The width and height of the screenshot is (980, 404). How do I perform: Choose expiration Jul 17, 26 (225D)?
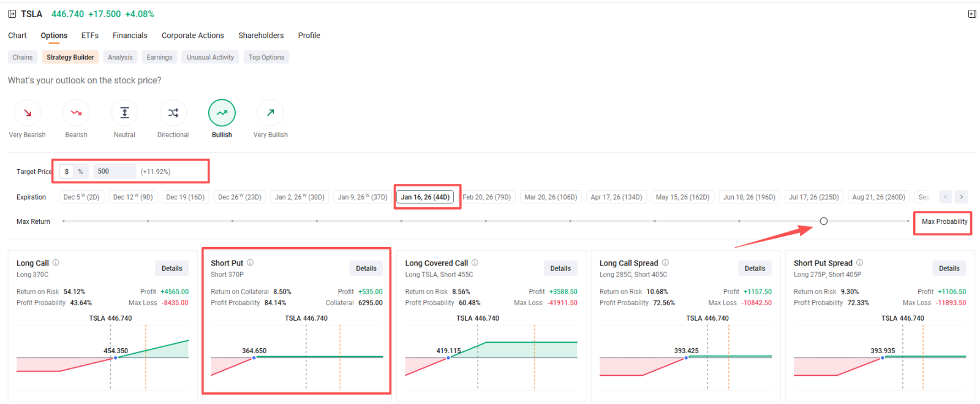click(814, 197)
